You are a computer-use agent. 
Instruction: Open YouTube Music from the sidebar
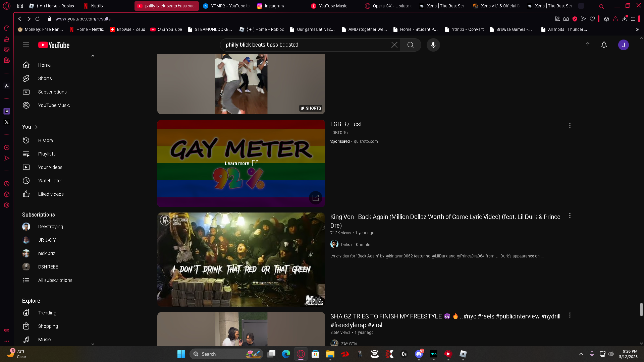tap(54, 105)
